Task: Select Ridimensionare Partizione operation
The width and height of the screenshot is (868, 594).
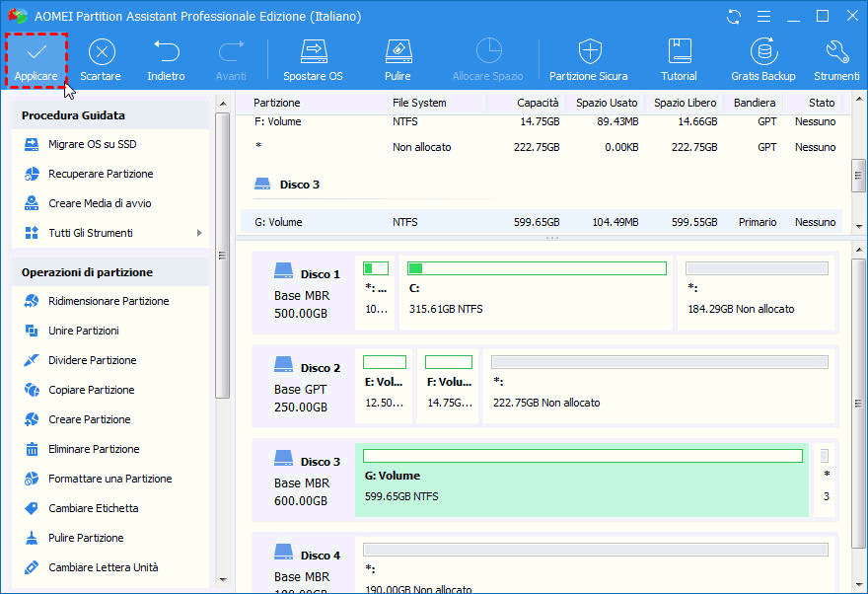Action: 108,301
